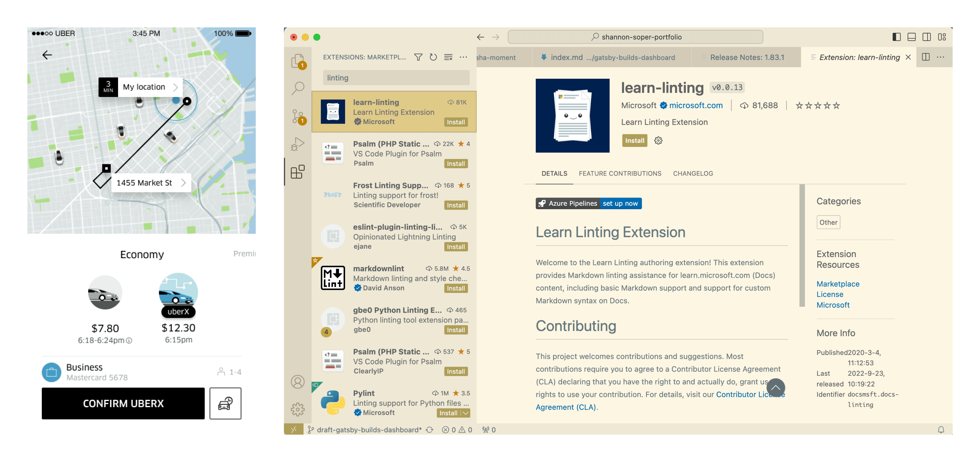980x462 pixels.
Task: Open shannon-soper-portfolio command center
Action: click(635, 37)
